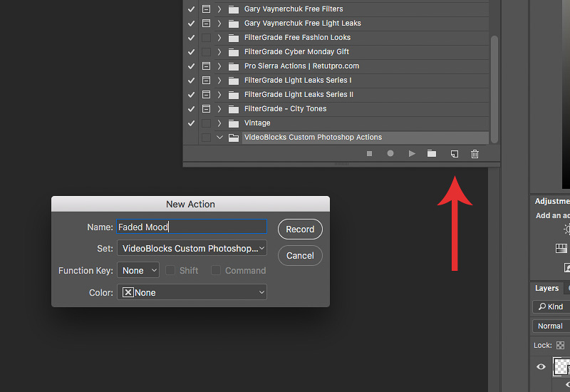Open the Set dropdown in New Action
The width and height of the screenshot is (570, 392).
coord(192,248)
